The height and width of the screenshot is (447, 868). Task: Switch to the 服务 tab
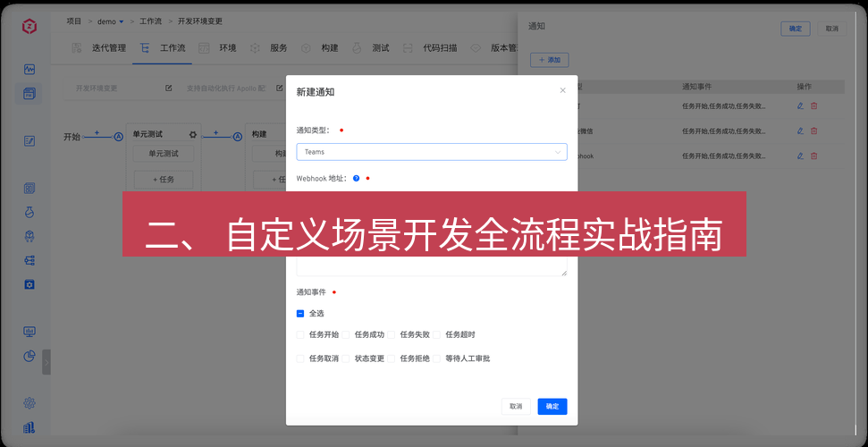268,48
